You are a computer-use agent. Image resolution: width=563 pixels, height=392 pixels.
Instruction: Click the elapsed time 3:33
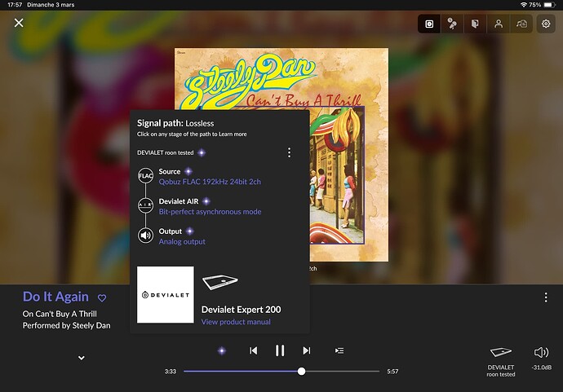[x=171, y=371]
